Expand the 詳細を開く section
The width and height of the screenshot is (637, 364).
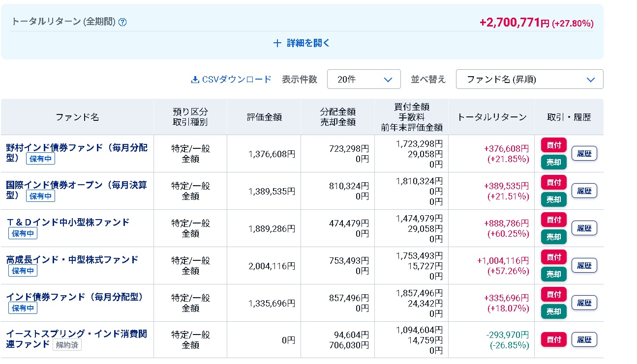point(302,43)
